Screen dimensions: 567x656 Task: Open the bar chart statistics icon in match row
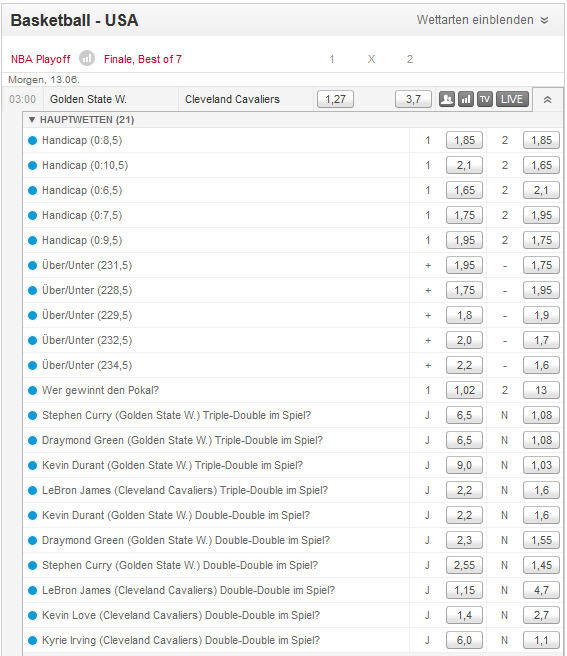click(466, 100)
